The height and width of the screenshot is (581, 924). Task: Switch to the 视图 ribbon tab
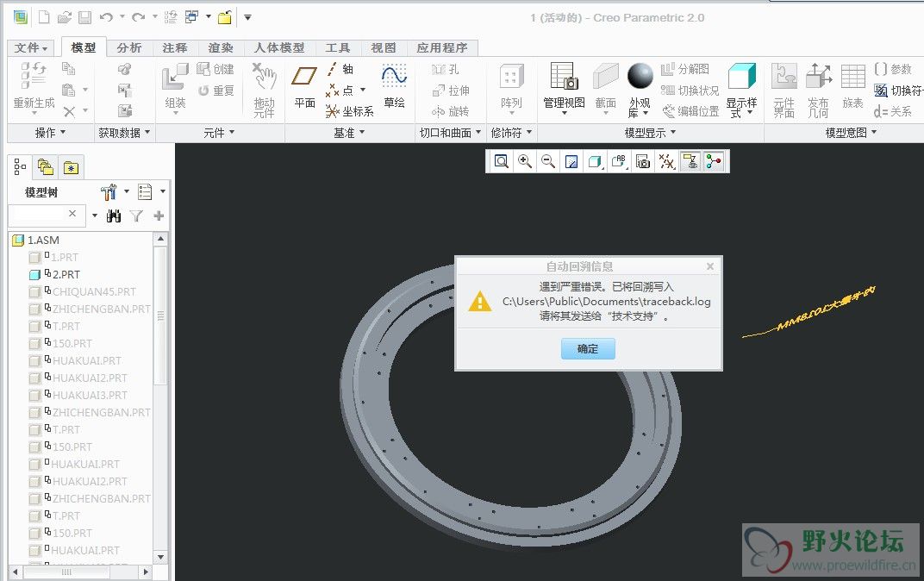point(384,47)
